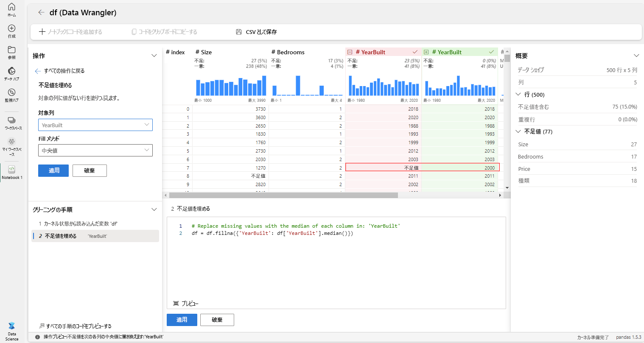Click the info icon in the status bar

coord(38,337)
